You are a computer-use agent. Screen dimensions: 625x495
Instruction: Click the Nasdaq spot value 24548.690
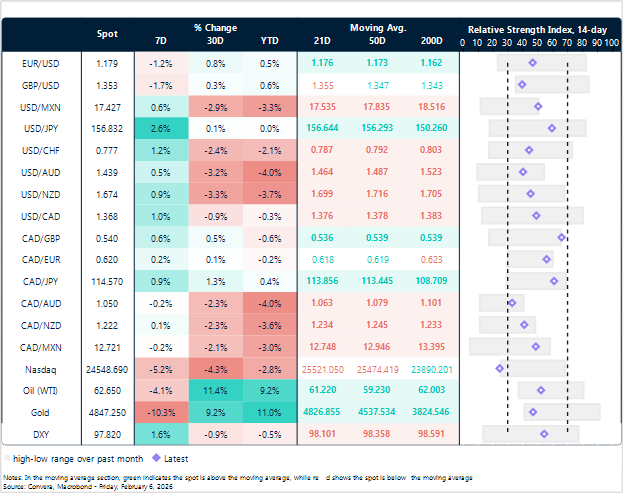click(x=107, y=370)
